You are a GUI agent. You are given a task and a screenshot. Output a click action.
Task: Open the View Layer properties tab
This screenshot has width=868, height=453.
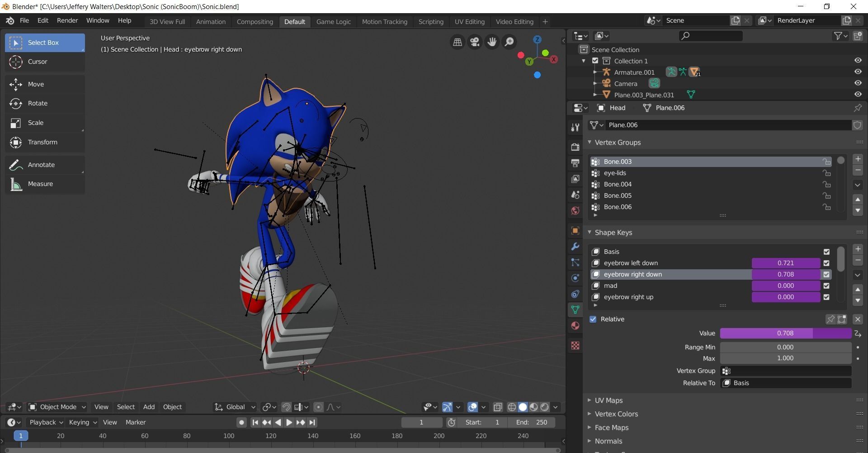(x=575, y=179)
